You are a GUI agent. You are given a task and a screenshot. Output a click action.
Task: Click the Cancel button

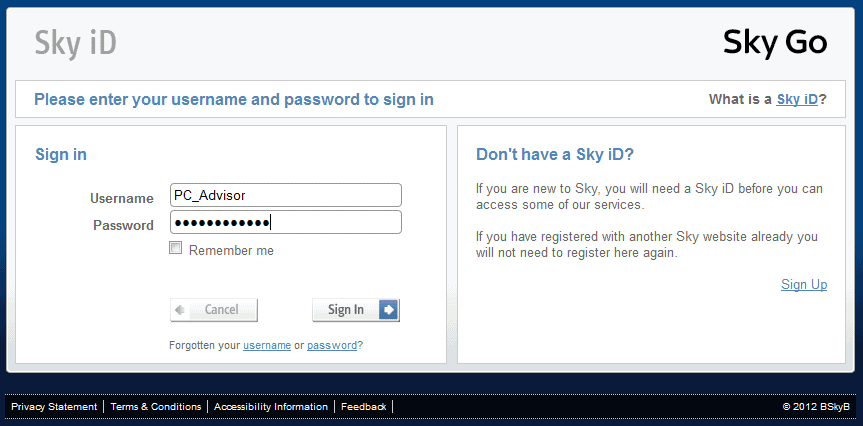pyautogui.click(x=214, y=310)
